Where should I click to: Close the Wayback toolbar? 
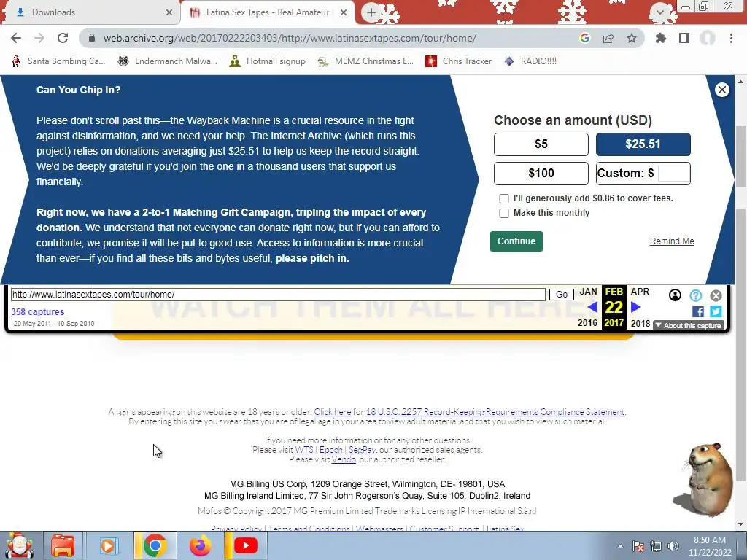pyautogui.click(x=716, y=296)
